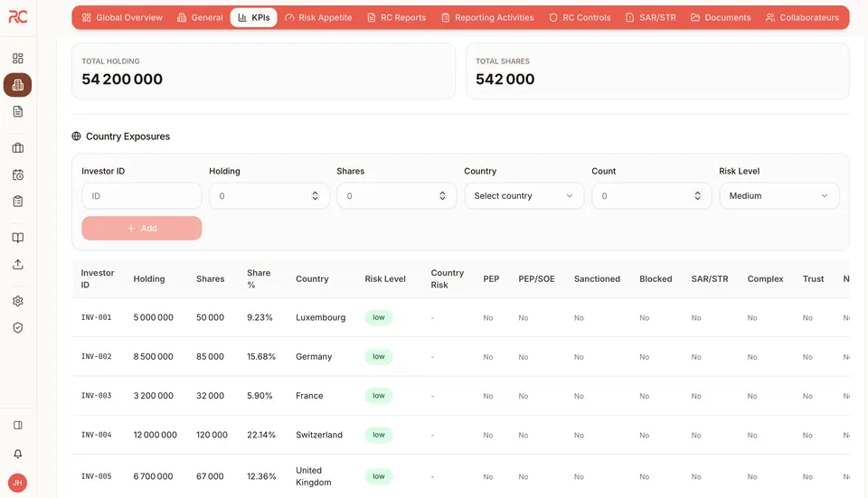
Task: Click the Add button
Action: tap(142, 228)
